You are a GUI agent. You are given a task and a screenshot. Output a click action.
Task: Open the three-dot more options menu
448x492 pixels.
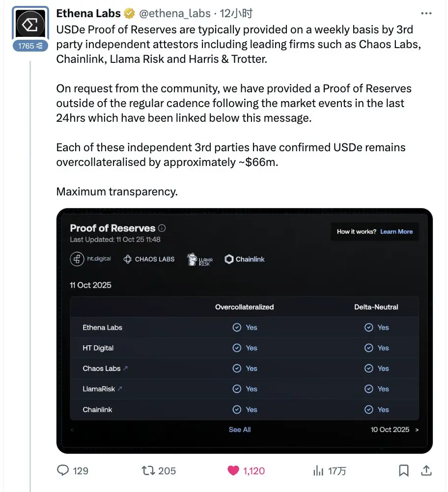click(427, 13)
